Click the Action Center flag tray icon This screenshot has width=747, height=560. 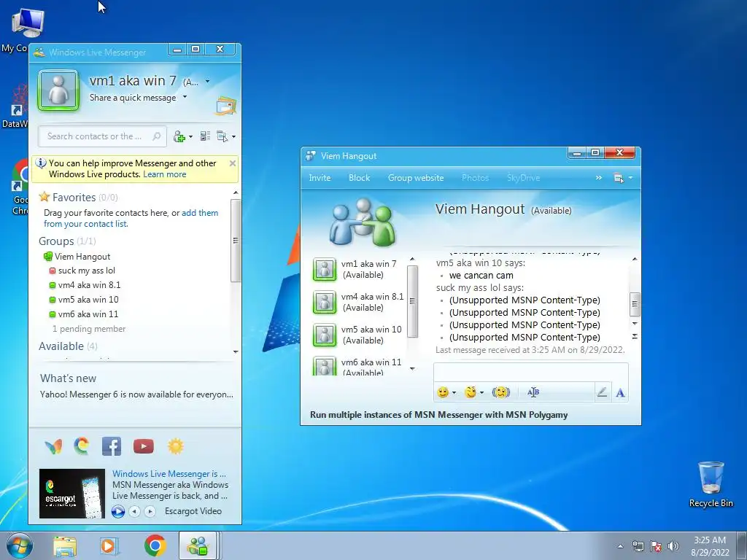pyautogui.click(x=656, y=546)
